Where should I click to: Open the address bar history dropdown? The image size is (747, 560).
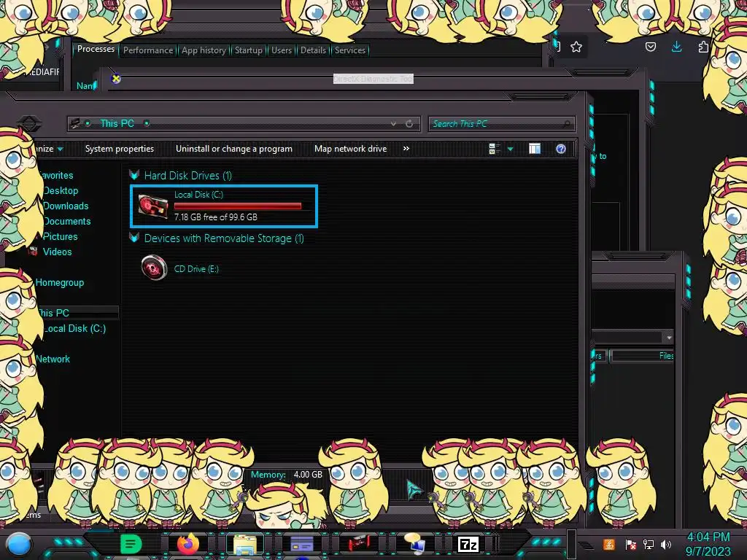pyautogui.click(x=393, y=124)
